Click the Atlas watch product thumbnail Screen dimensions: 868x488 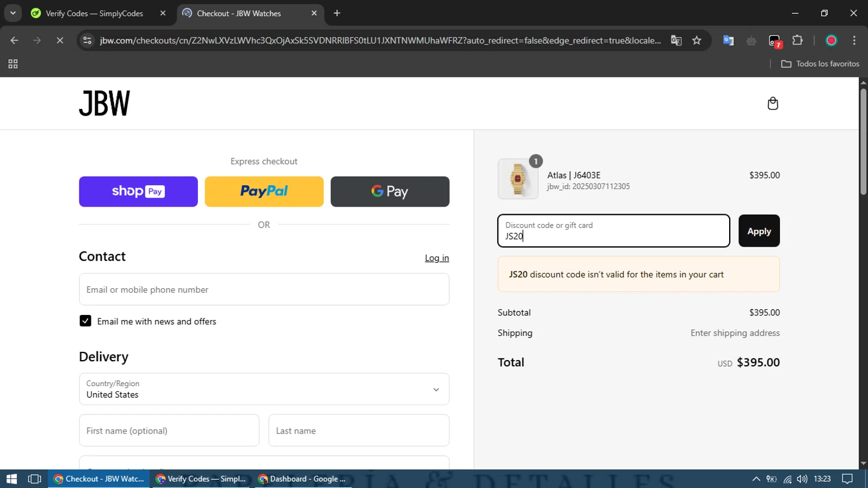[x=518, y=179]
